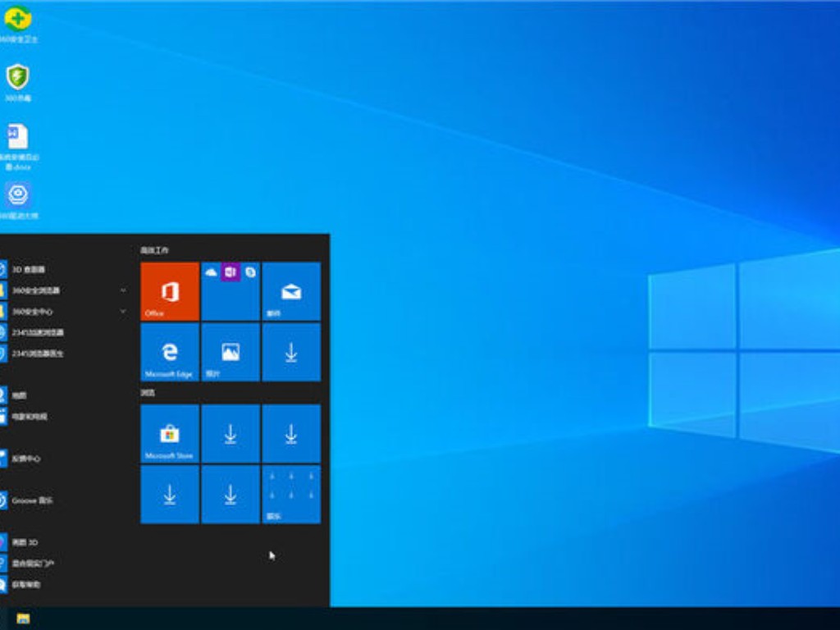Launch 360安全卫士 from the desktop
840x630 pixels.
click(x=18, y=21)
